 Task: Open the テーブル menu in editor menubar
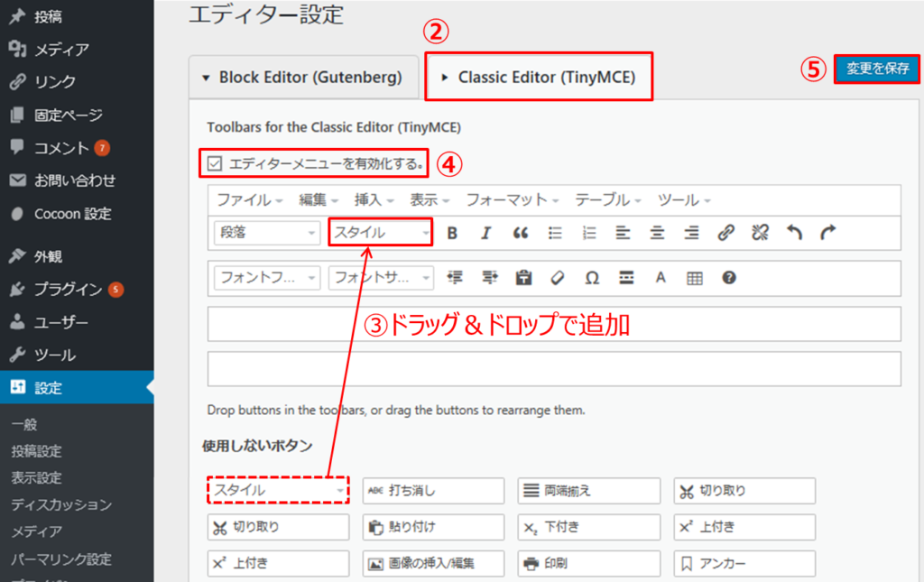pyautogui.click(x=608, y=199)
